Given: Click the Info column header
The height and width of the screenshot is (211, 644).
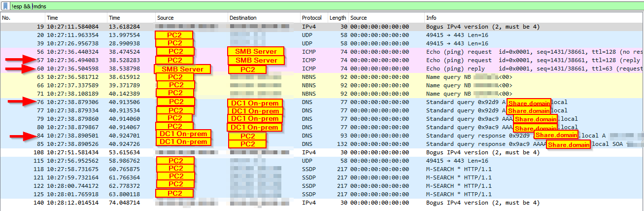Looking at the screenshot, I should pyautogui.click(x=431, y=18).
